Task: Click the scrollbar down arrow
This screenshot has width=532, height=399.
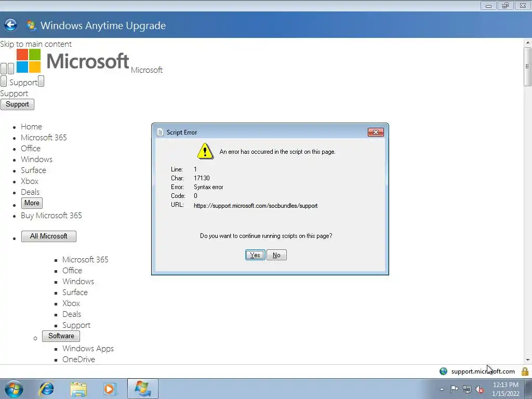Action: 528,360
